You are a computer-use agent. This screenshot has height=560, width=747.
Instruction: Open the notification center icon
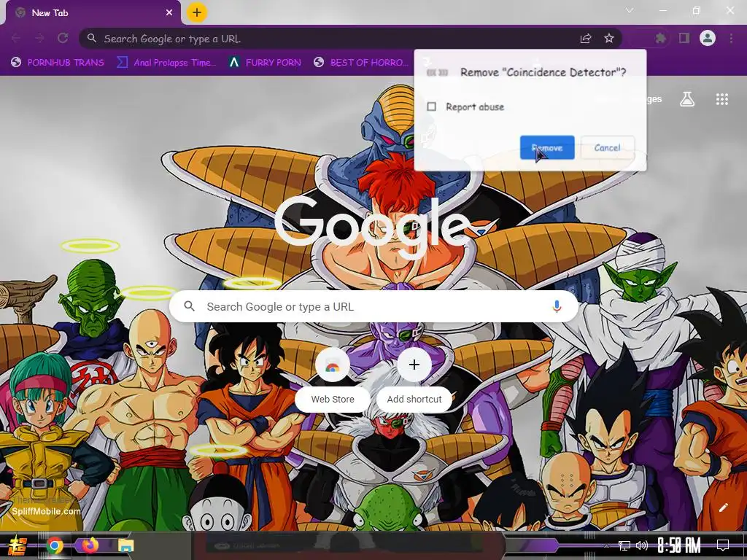(723, 545)
